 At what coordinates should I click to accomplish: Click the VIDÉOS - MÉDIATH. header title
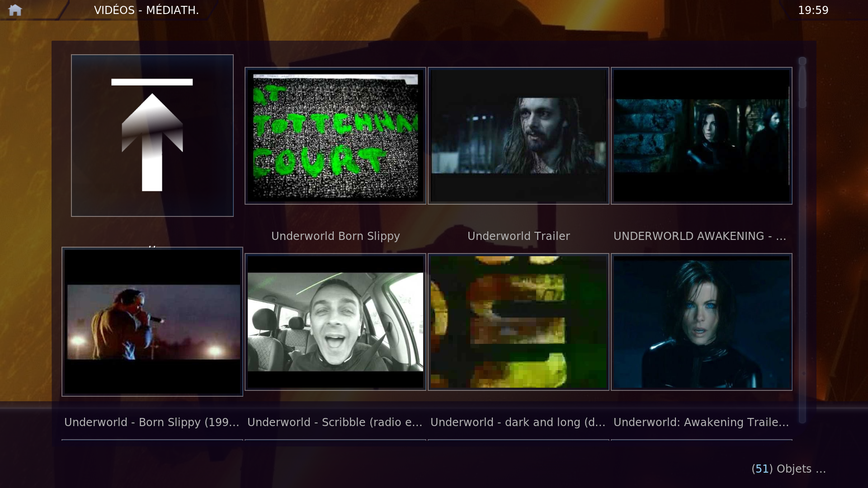click(146, 10)
